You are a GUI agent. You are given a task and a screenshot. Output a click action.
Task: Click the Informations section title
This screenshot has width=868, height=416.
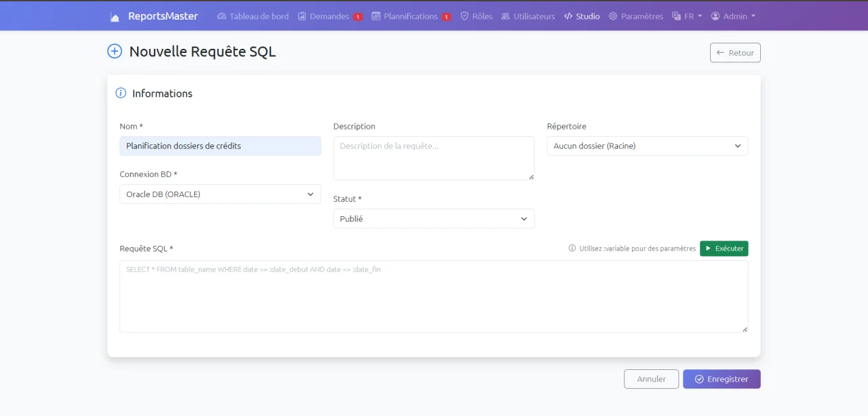162,93
